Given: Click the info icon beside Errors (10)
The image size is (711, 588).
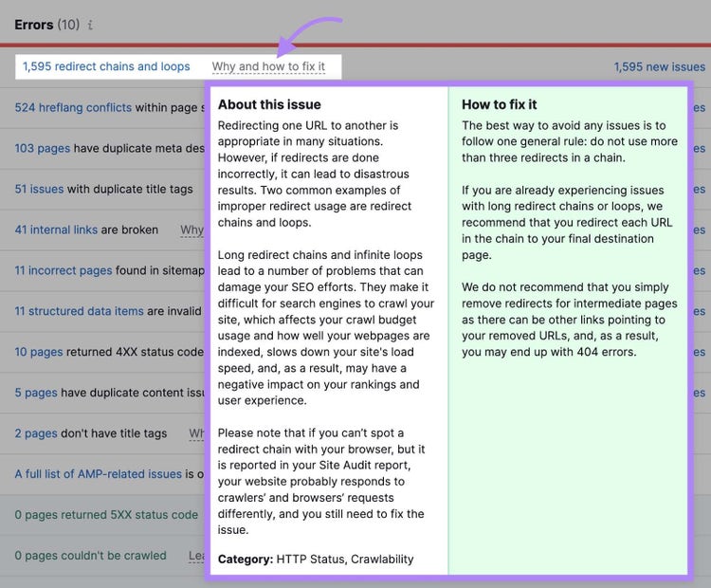Looking at the screenshot, I should click(90, 25).
